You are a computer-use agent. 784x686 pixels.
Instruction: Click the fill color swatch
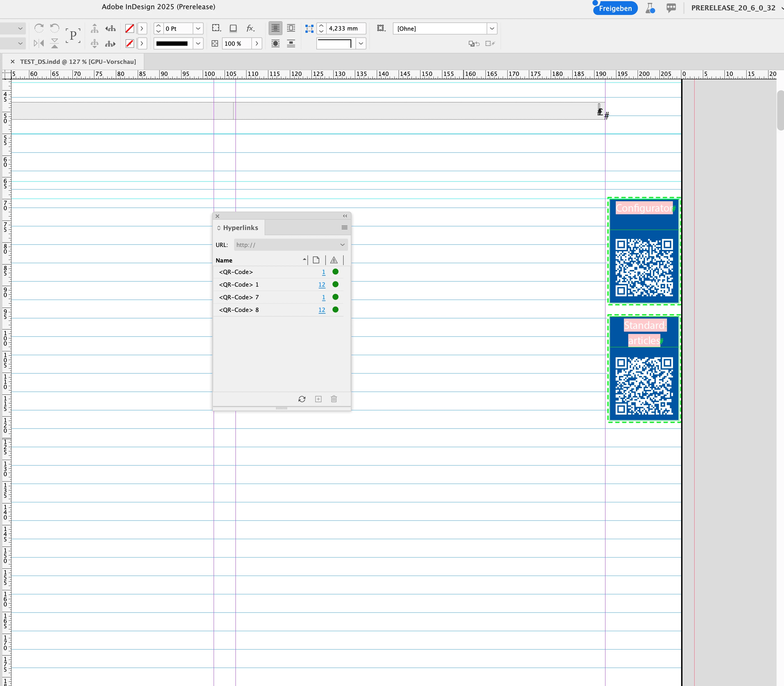tap(130, 28)
